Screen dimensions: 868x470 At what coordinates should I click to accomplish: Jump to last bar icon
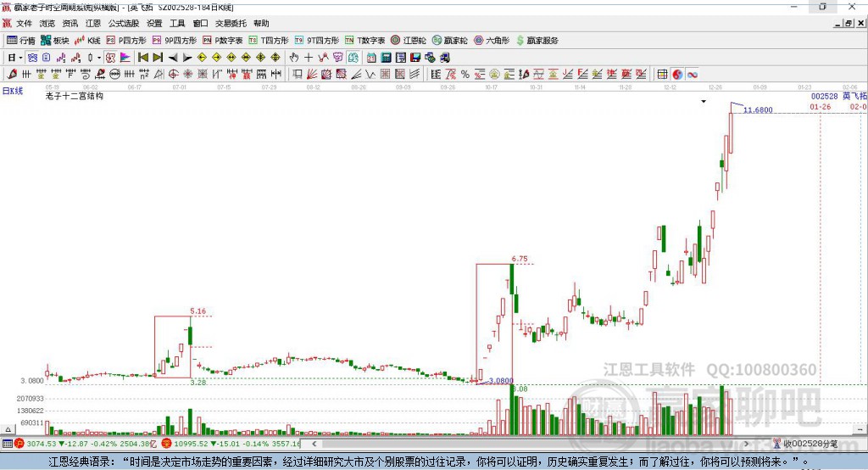tap(158, 58)
